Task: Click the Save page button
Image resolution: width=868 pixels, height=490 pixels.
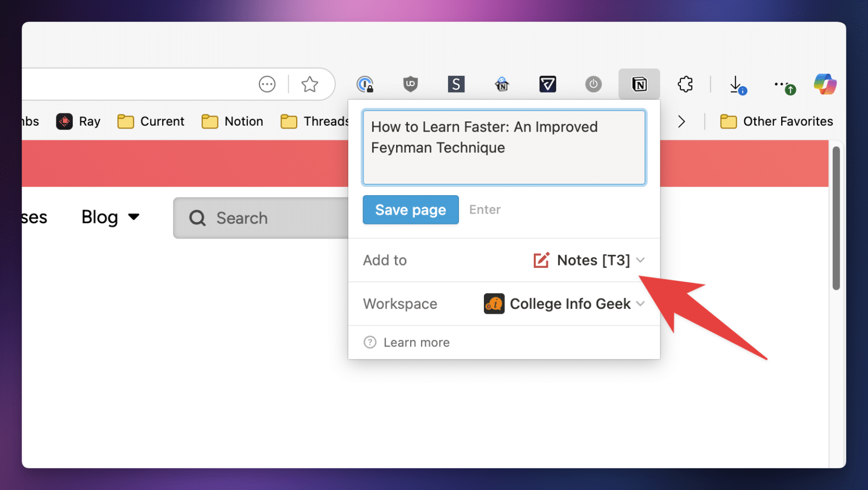Action: (410, 210)
